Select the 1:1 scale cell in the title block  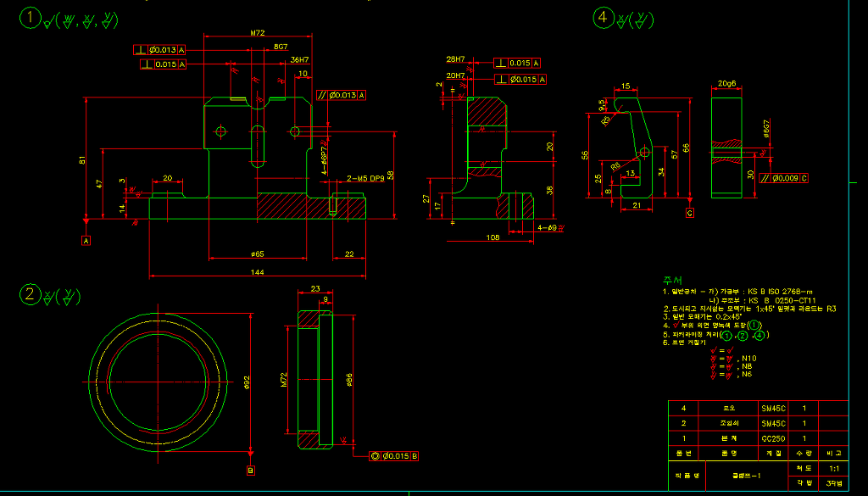834,468
